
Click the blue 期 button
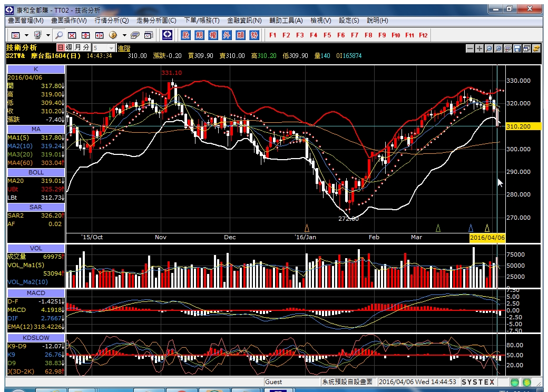click(x=199, y=35)
